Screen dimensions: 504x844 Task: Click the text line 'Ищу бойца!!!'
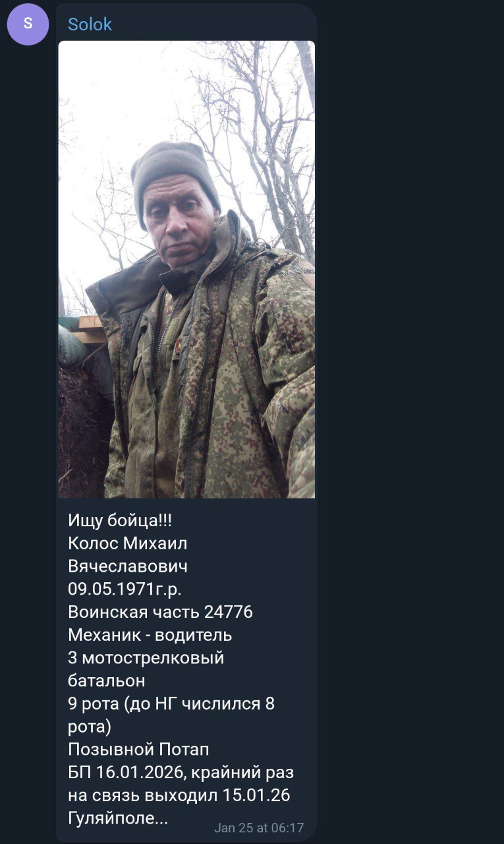pos(120,521)
